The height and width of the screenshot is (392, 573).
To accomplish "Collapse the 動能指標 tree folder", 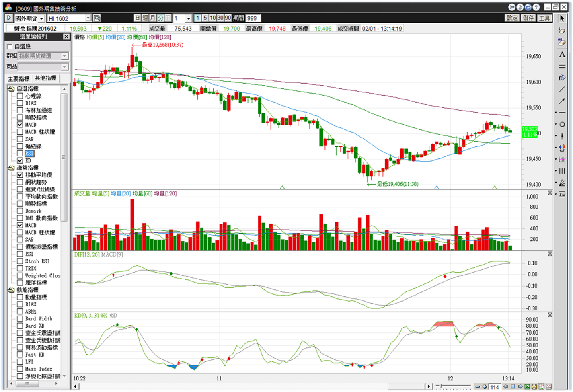I will [x=11, y=290].
